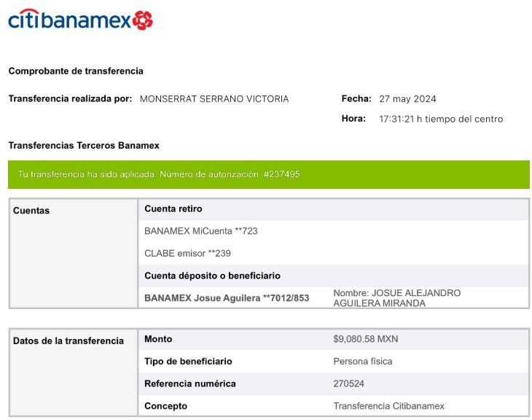Click the amount $9,080.58 MXN
This screenshot has width=532, height=420.
(x=366, y=339)
